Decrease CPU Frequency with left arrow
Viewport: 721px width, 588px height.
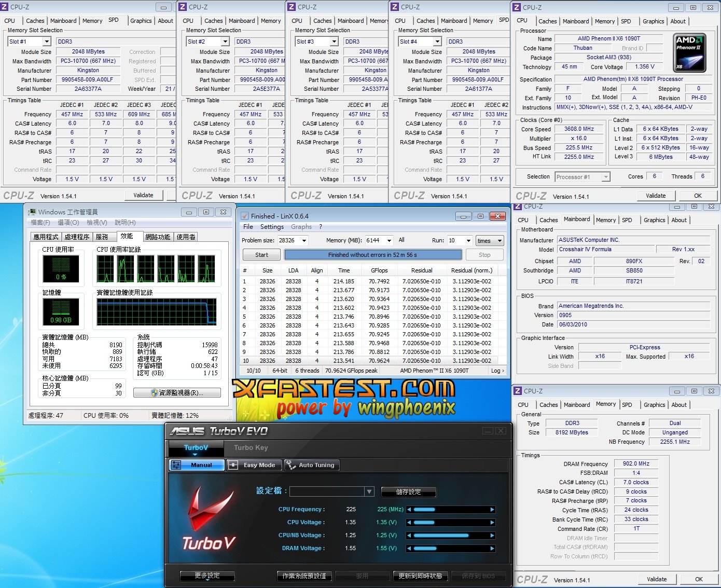409,510
